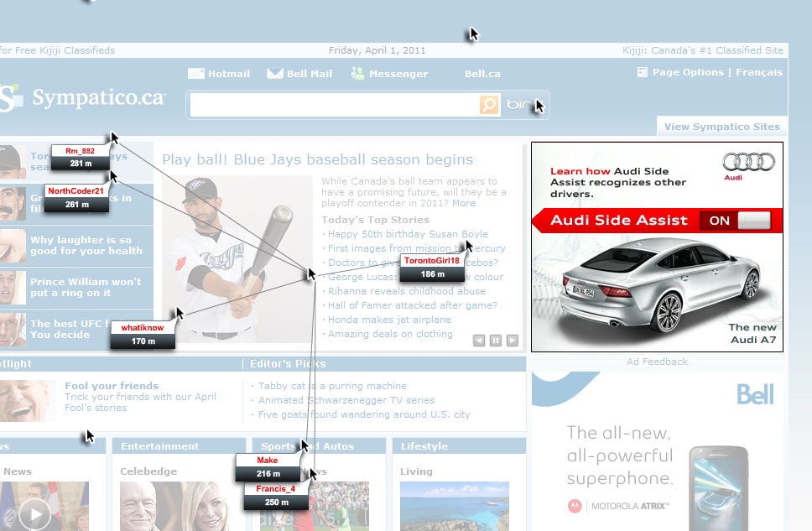Expand View Sympatico Sites tab
The image size is (812, 531).
click(722, 127)
